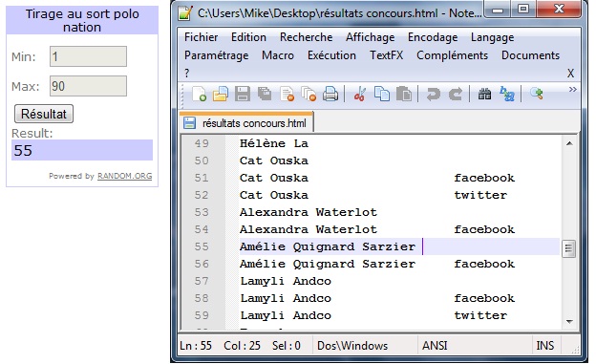Open the Paramétrage menu

pos(216,55)
